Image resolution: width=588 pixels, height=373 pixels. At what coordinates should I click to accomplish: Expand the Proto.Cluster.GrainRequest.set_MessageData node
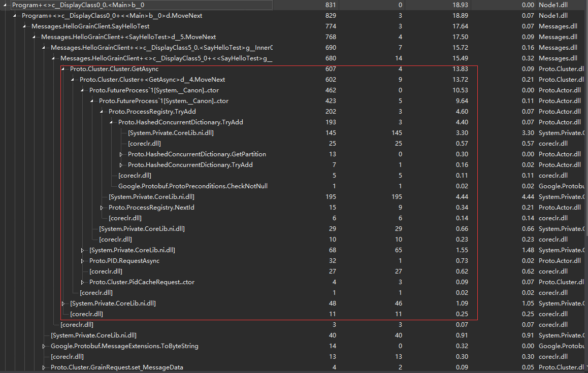pos(43,367)
